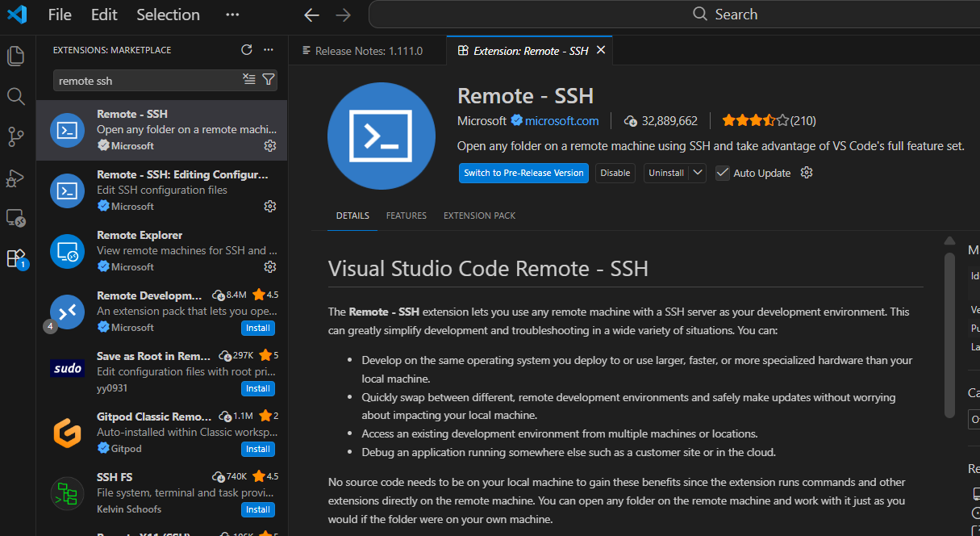Open Remote Explorer in activity bar
The width and height of the screenshot is (980, 536).
15,218
